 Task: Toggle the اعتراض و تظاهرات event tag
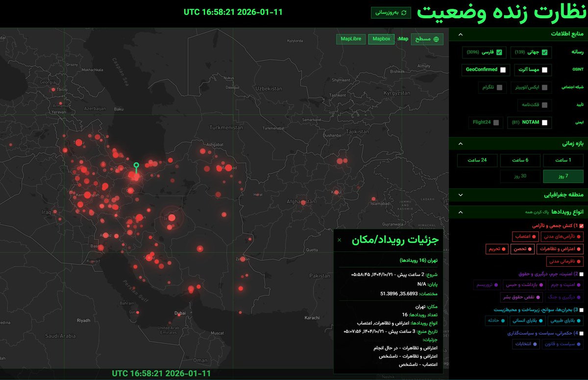561,249
